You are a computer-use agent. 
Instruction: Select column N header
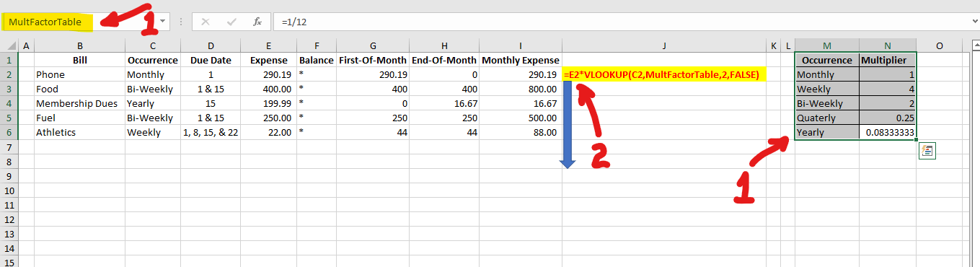click(888, 46)
